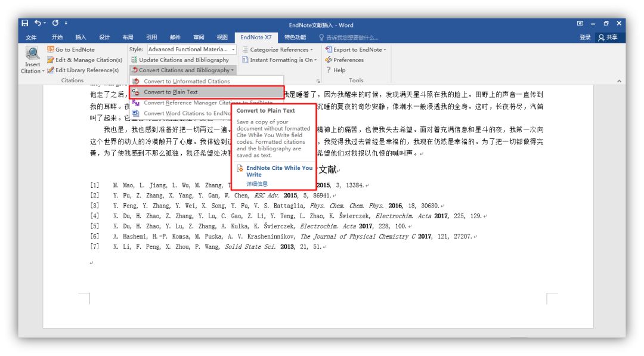The height and width of the screenshot is (356, 644).
Task: Open EndNote Preferences
Action: pyautogui.click(x=348, y=60)
